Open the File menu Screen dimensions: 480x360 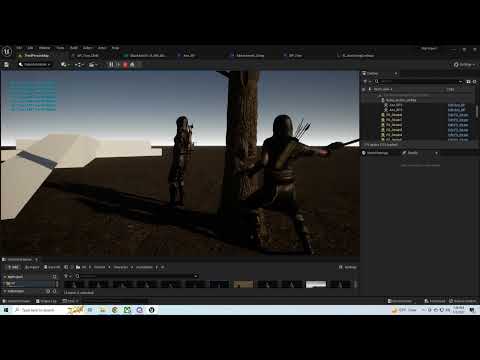(x=19, y=48)
